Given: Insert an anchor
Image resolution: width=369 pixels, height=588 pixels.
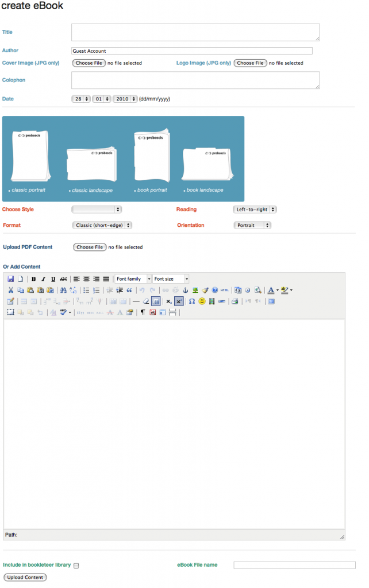Looking at the screenshot, I should [185, 290].
